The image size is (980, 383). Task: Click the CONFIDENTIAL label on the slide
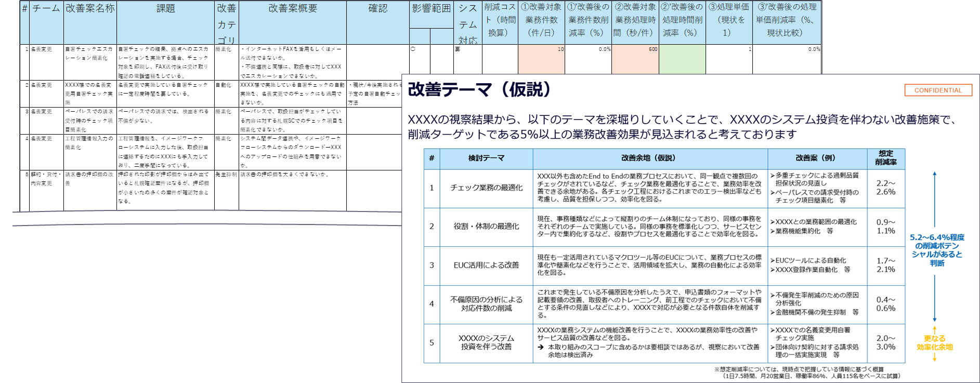[938, 90]
